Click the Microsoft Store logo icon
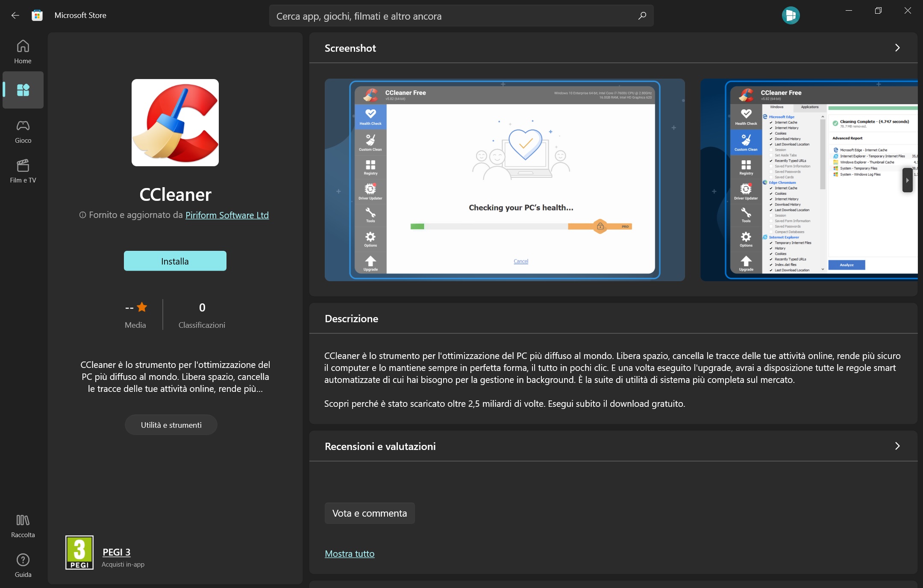 click(37, 15)
